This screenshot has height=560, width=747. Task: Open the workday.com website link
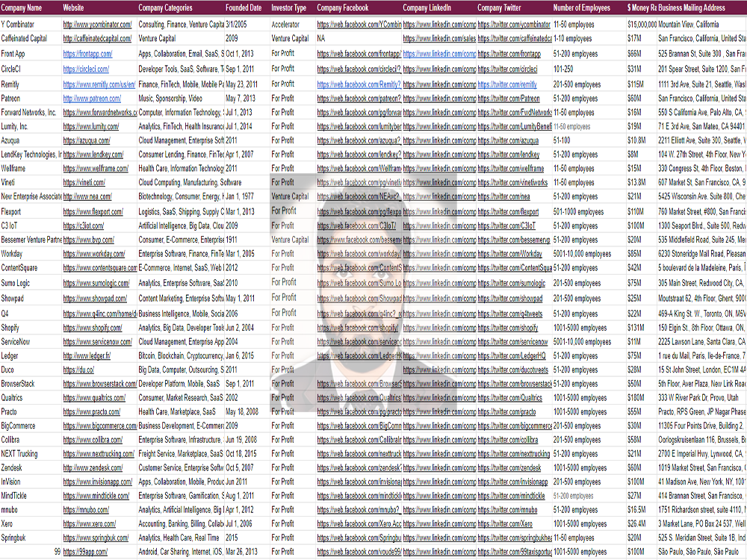[x=94, y=255]
